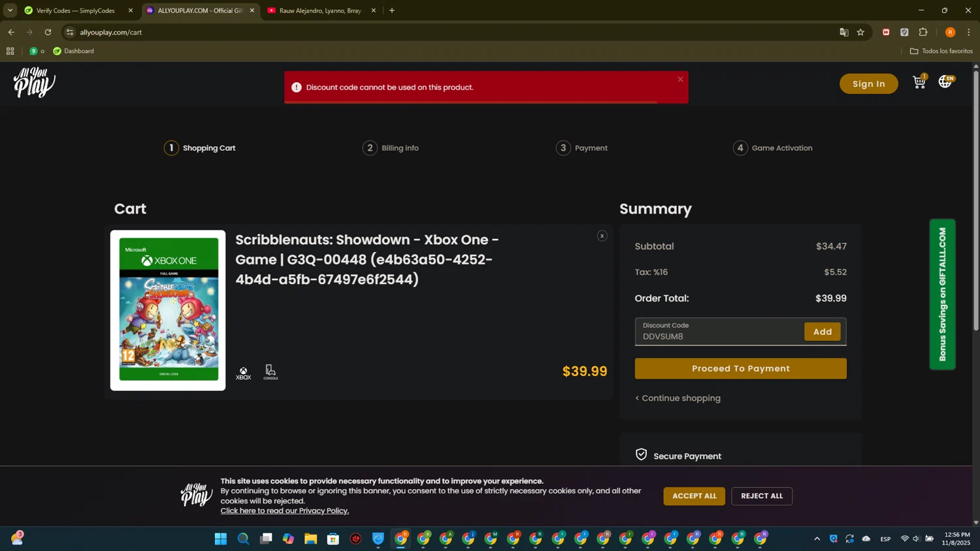The width and height of the screenshot is (980, 551).
Task: Click the All You Play header logo
Action: point(35,83)
